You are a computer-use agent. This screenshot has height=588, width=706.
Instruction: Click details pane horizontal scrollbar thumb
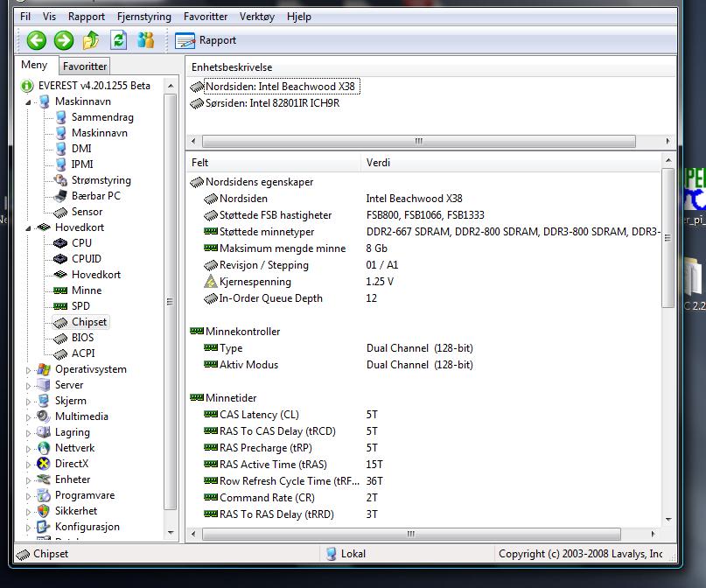411,535
